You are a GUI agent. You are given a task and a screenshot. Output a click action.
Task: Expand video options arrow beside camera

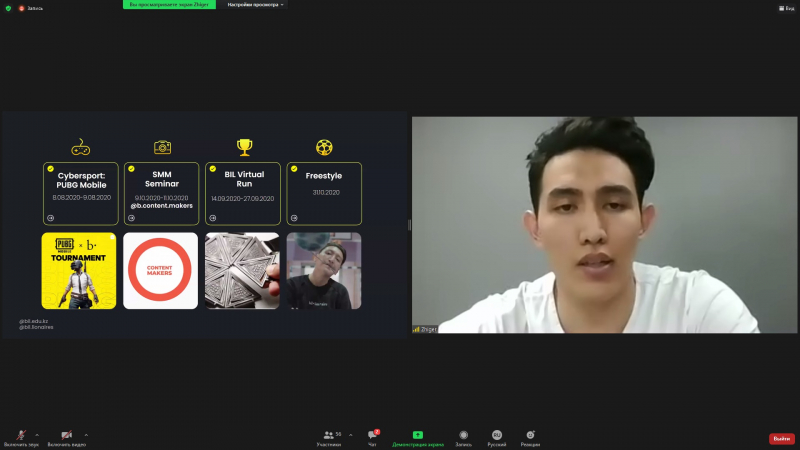pyautogui.click(x=86, y=435)
